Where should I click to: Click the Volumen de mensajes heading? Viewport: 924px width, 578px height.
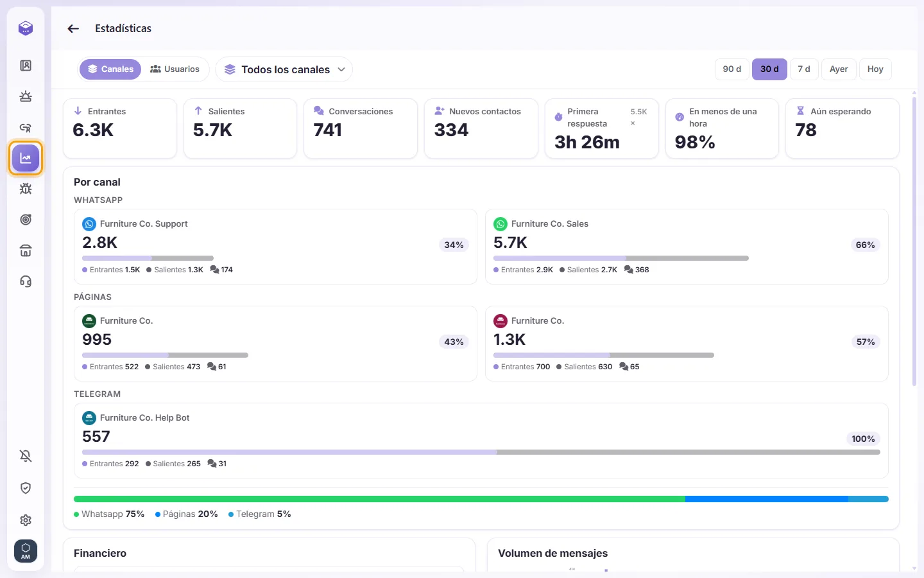point(552,554)
